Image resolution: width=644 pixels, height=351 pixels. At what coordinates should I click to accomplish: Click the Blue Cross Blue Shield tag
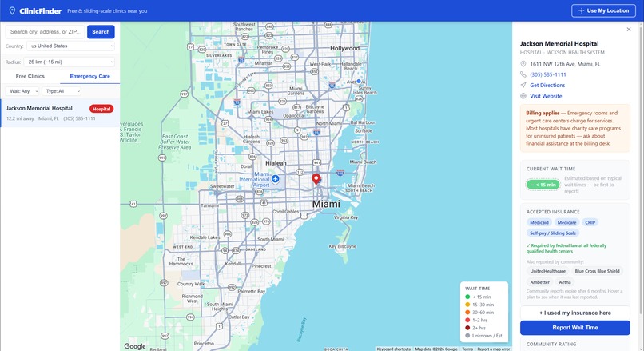click(x=597, y=271)
